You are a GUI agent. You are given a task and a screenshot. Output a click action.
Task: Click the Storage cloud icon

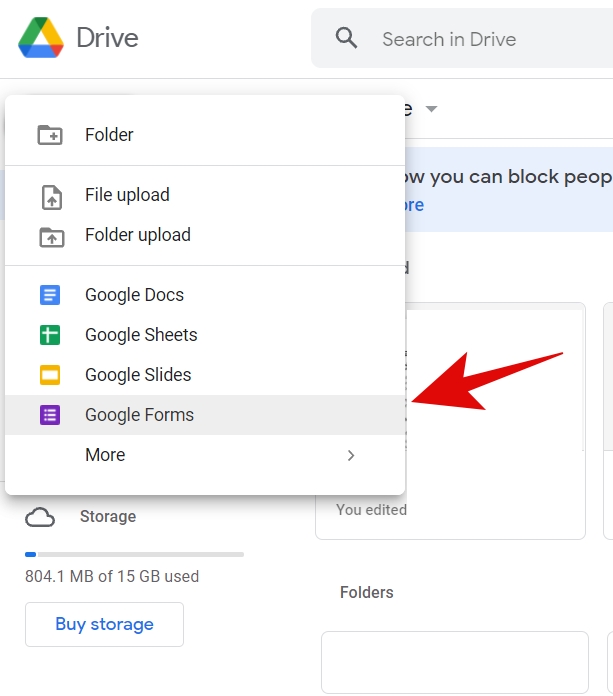[x=40, y=517]
